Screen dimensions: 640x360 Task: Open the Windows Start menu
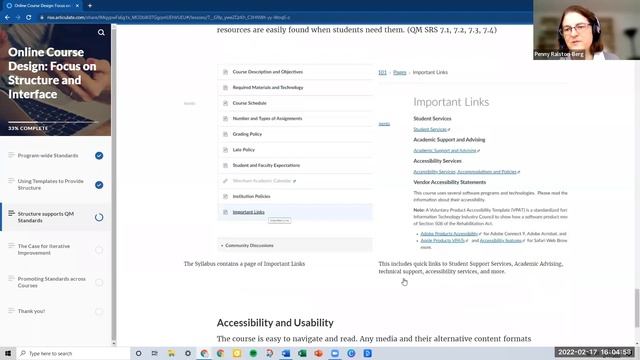pos(8,353)
